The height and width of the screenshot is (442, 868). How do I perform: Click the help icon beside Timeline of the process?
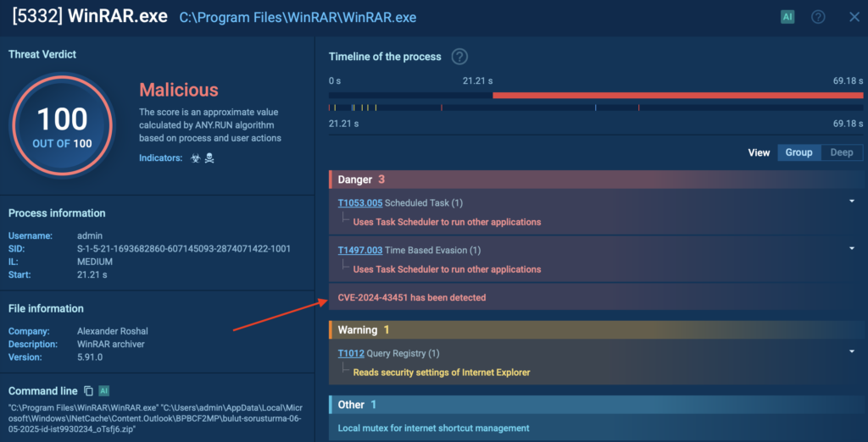(x=459, y=57)
